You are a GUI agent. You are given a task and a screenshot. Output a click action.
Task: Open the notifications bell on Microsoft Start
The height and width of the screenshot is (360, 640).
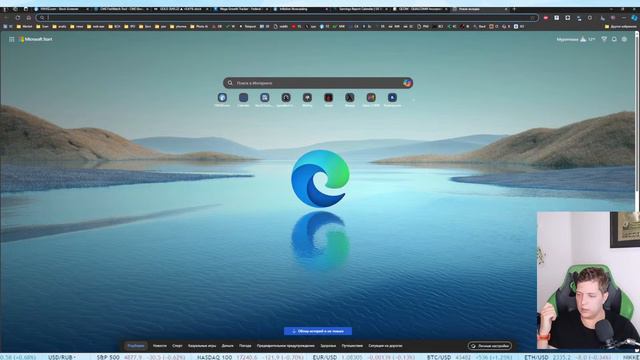pos(614,39)
